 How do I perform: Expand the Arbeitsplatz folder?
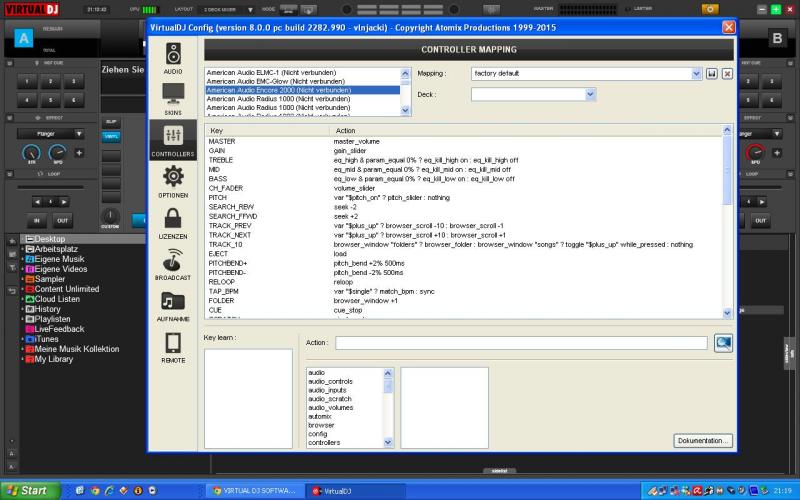22,249
